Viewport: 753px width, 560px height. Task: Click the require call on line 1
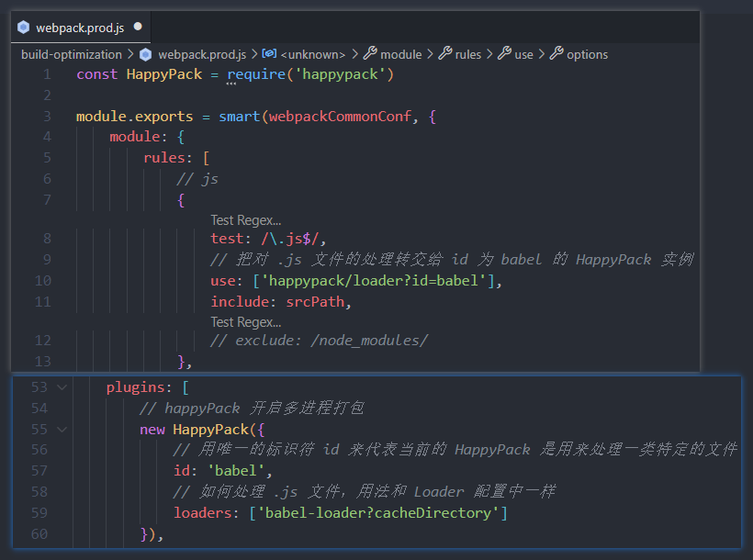tap(256, 74)
